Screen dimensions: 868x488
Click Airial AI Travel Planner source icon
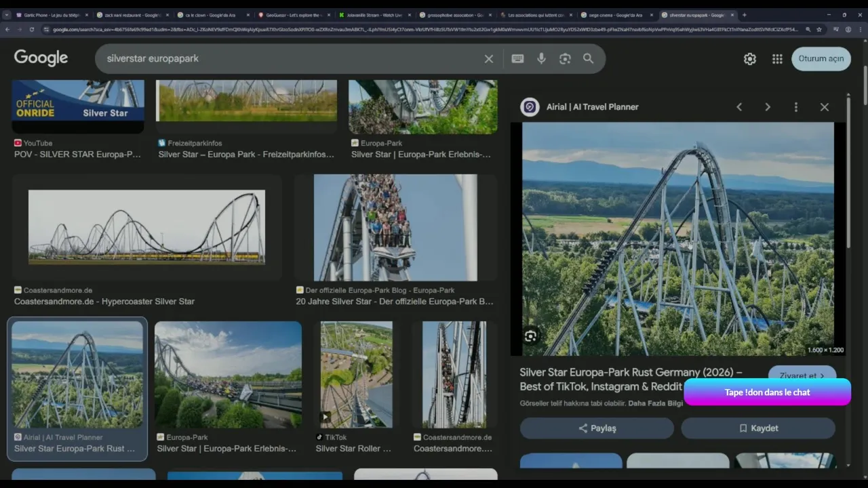coord(530,107)
